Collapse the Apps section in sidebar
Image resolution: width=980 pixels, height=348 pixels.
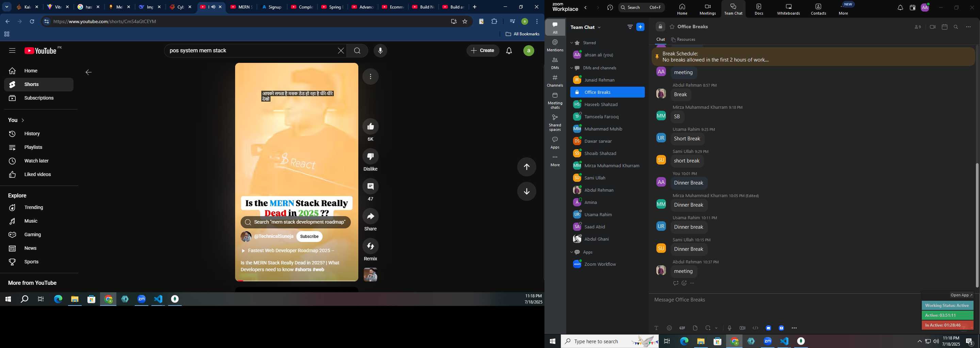[571, 252]
